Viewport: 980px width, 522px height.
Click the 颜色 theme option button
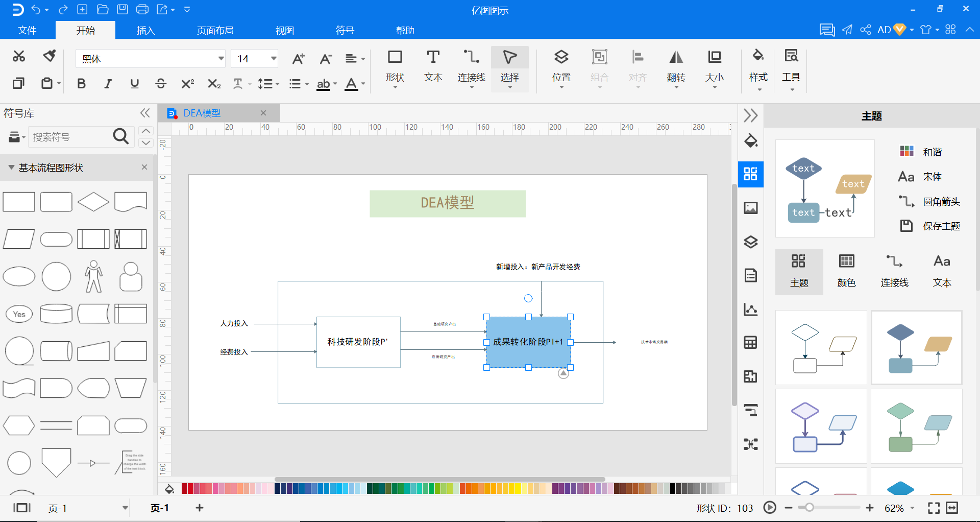tap(846, 272)
